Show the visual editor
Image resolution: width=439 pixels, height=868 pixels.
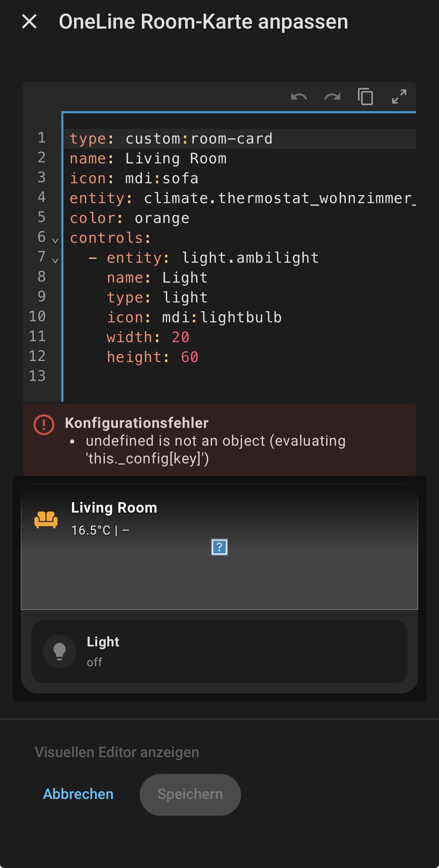pyautogui.click(x=117, y=752)
